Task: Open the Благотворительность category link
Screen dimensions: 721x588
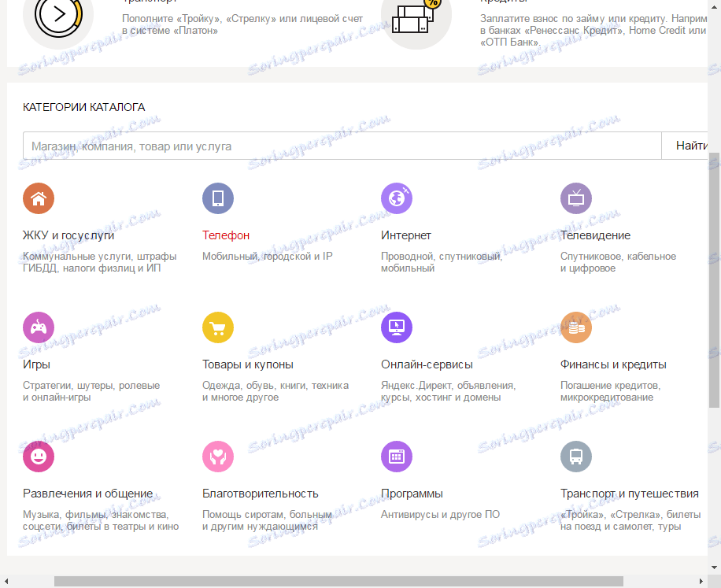Action: (x=261, y=494)
